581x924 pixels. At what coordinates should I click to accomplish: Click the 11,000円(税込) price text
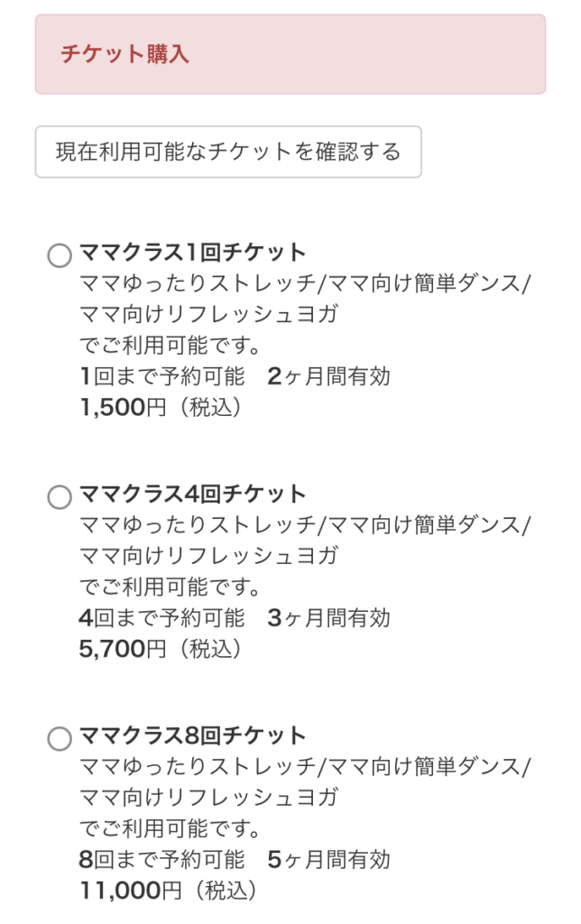click(168, 892)
